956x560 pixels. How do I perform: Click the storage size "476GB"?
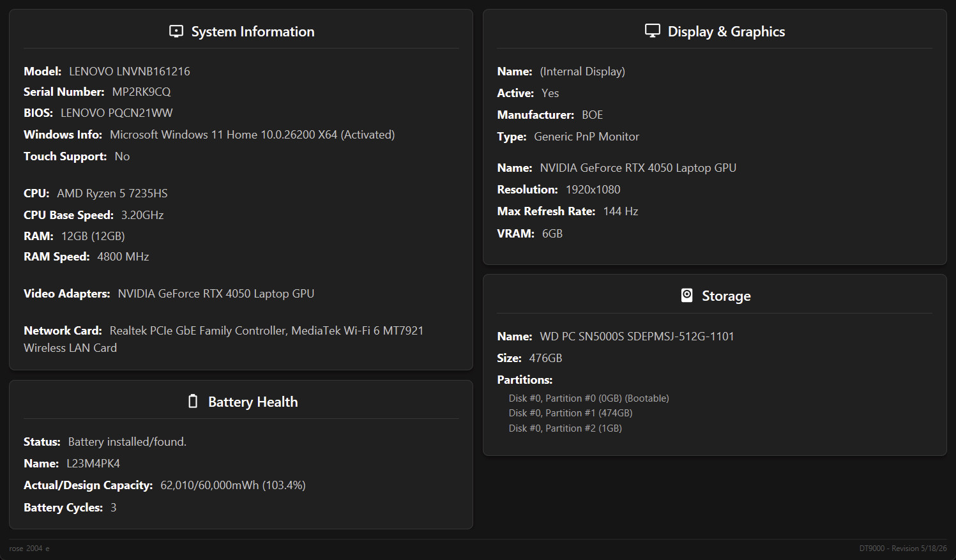tap(546, 358)
